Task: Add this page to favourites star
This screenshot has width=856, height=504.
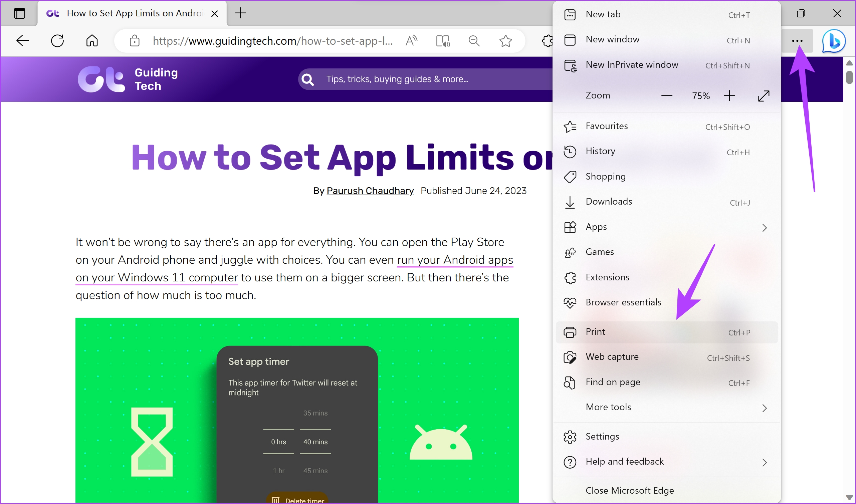Action: (x=505, y=41)
